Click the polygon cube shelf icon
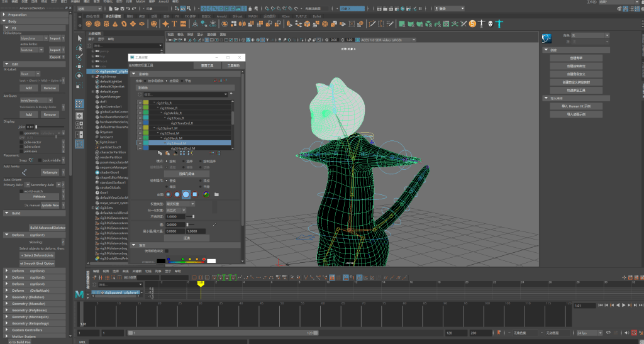 (97, 24)
